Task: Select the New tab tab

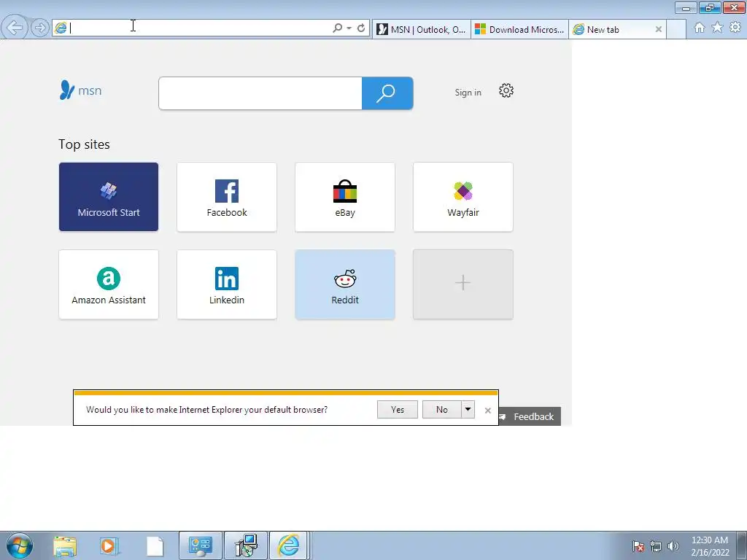Action: (x=611, y=29)
